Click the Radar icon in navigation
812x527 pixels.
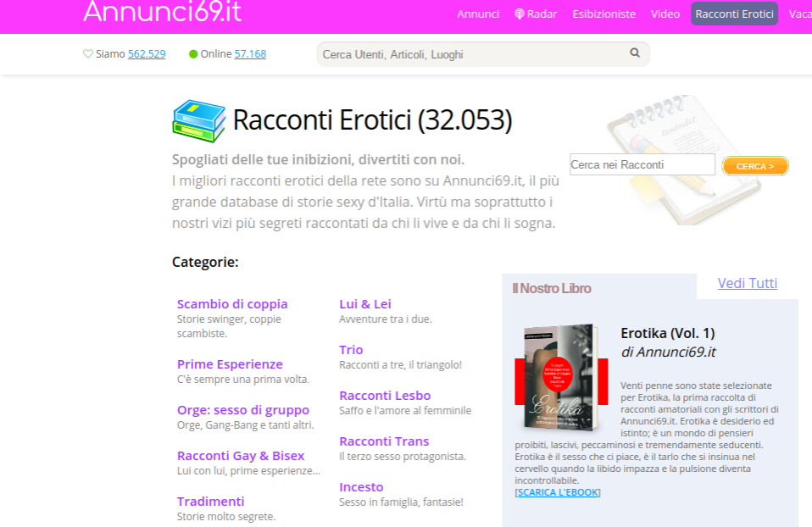tap(520, 14)
